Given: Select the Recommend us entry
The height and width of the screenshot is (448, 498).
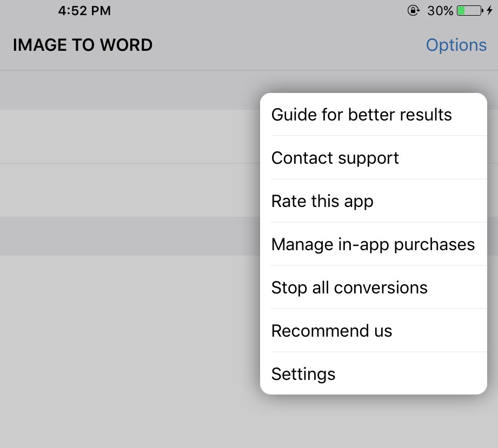Looking at the screenshot, I should 331,331.
